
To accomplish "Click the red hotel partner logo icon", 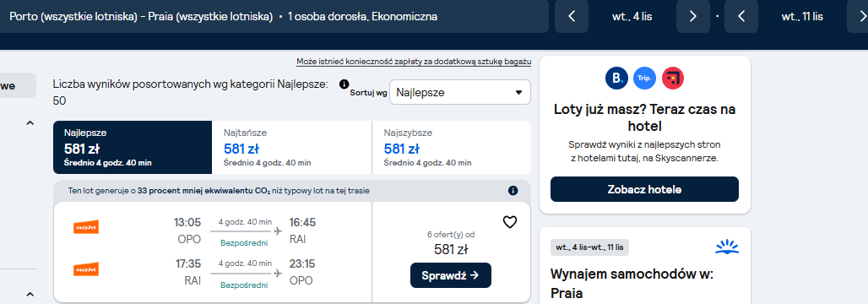I will click(x=673, y=78).
